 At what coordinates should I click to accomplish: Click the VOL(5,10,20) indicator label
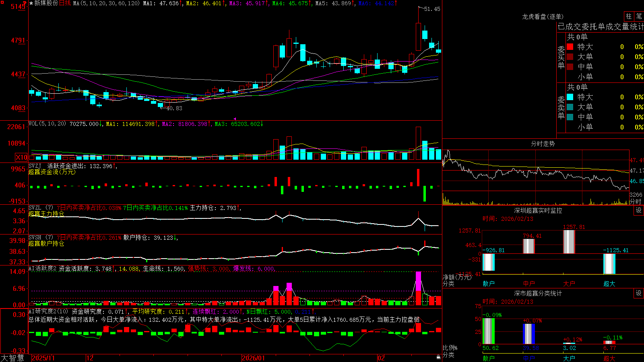pyautogui.click(x=47, y=124)
